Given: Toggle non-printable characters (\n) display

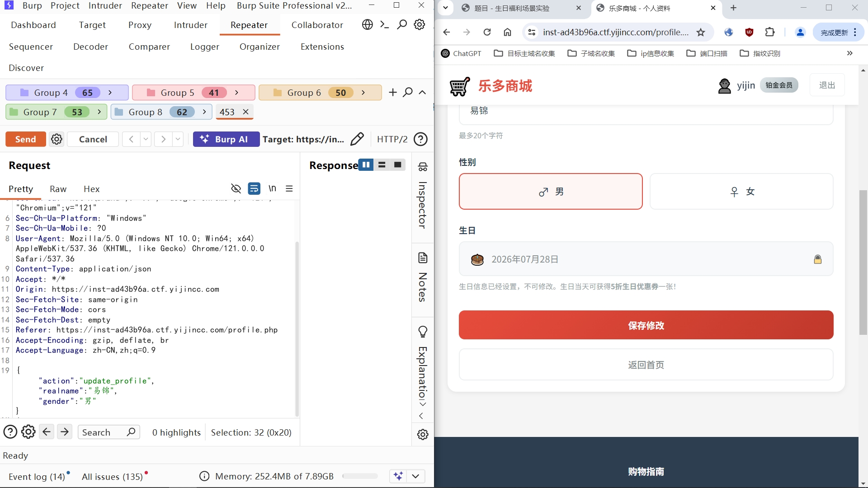Looking at the screenshot, I should pyautogui.click(x=272, y=188).
